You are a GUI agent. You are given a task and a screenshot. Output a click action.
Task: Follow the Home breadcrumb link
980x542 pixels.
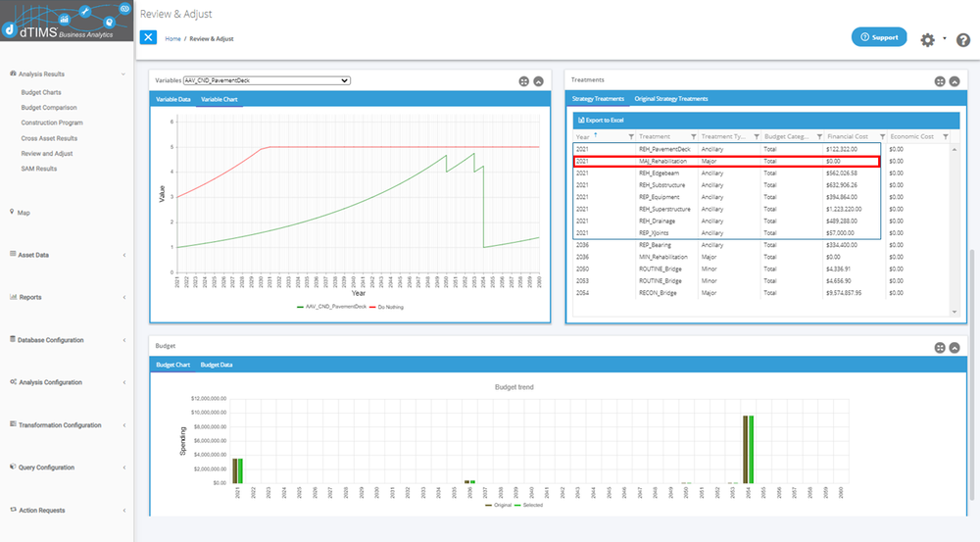[172, 39]
